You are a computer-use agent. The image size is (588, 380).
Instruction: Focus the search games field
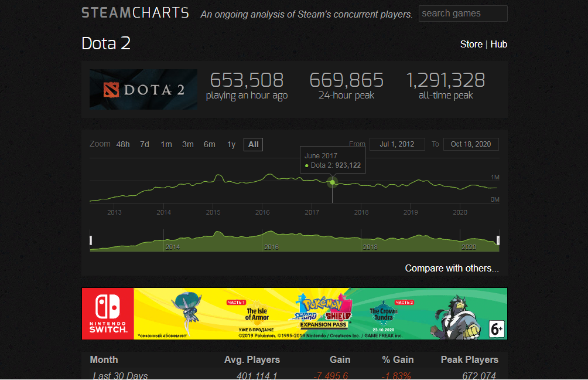pos(463,13)
